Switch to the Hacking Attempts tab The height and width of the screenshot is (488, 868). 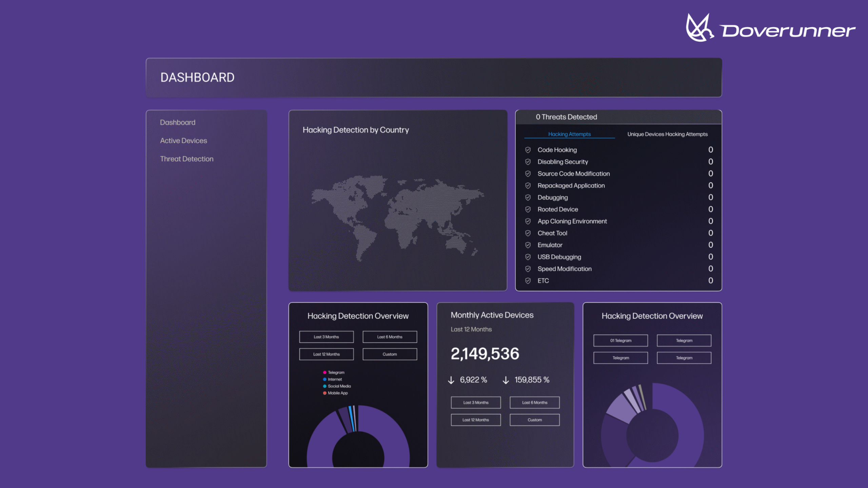point(569,134)
